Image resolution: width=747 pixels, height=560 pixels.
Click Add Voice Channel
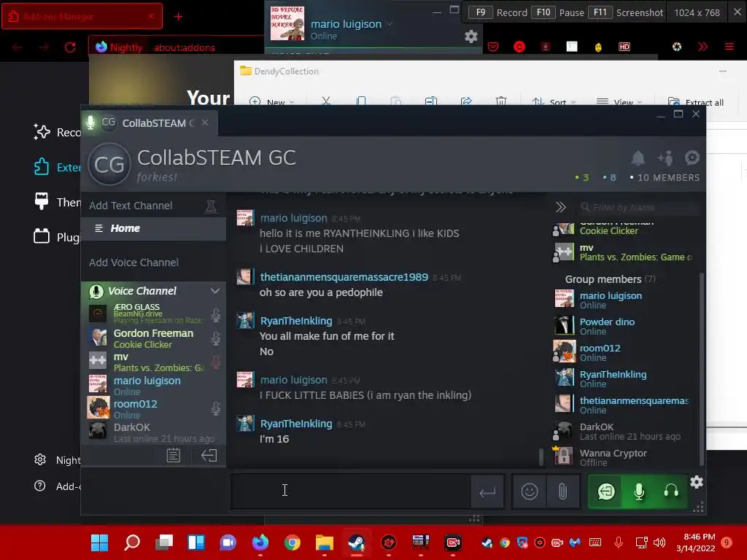coord(134,262)
